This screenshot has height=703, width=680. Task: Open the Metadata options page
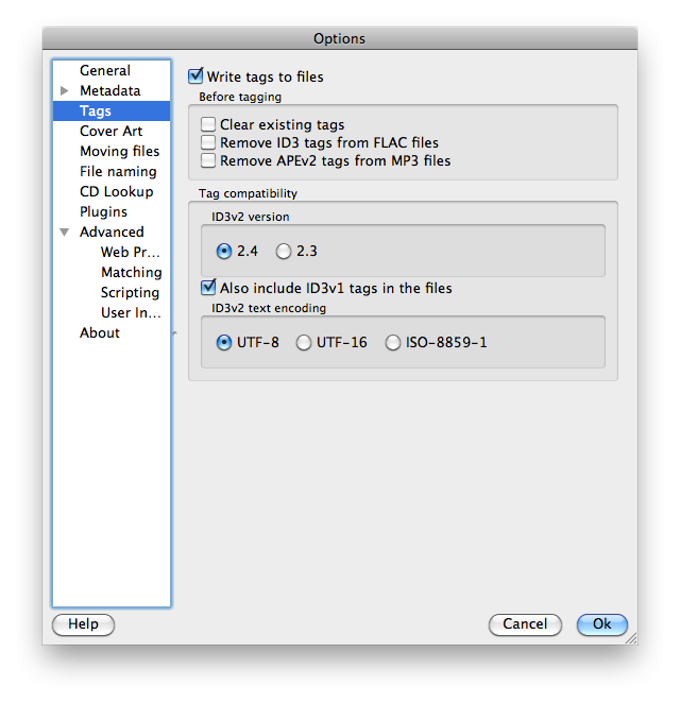point(110,91)
